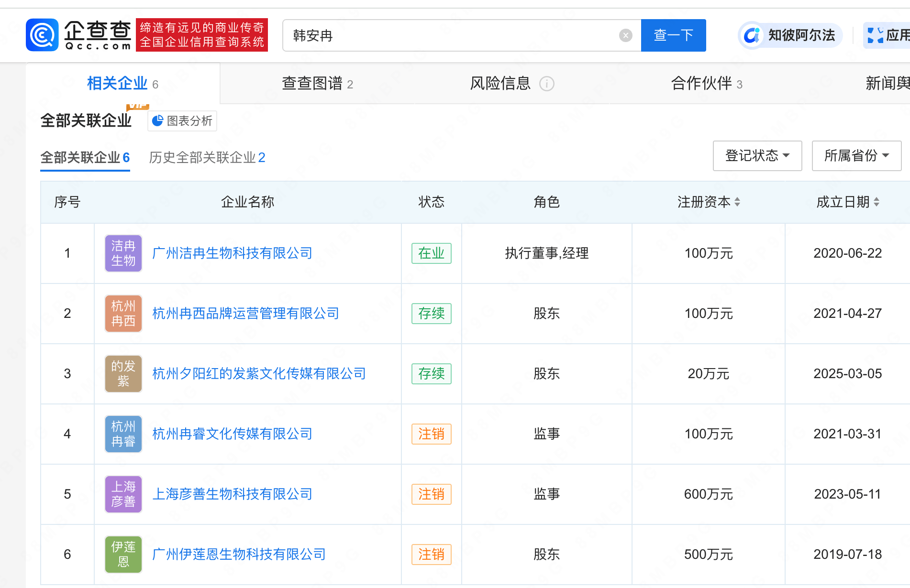Sort by 注册资本 using the sort arrows
910x588 pixels.
[x=737, y=202]
